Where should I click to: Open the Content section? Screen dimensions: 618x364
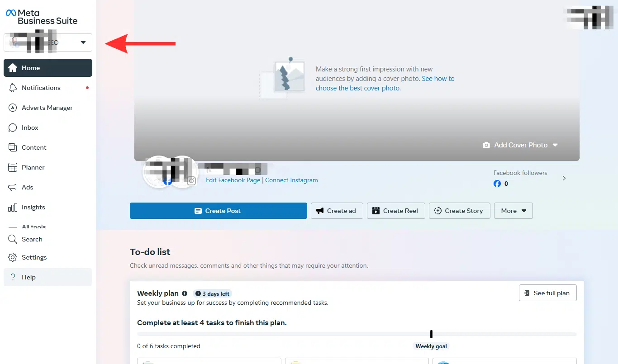click(x=48, y=147)
